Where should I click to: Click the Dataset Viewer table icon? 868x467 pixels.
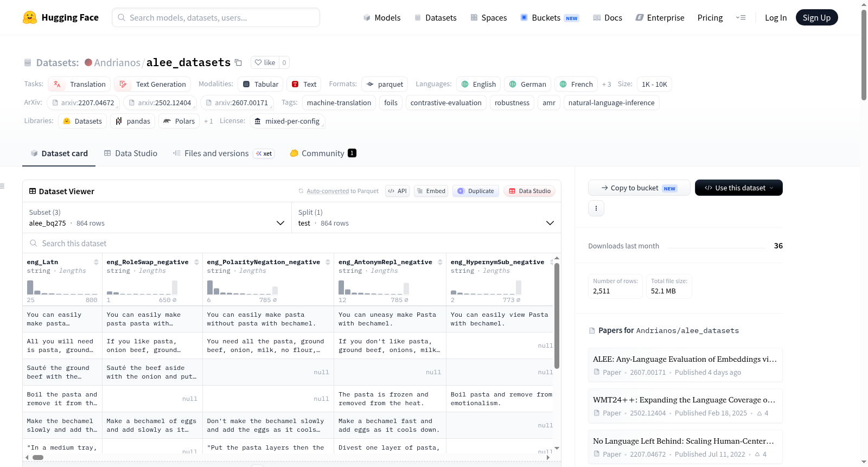(x=33, y=191)
